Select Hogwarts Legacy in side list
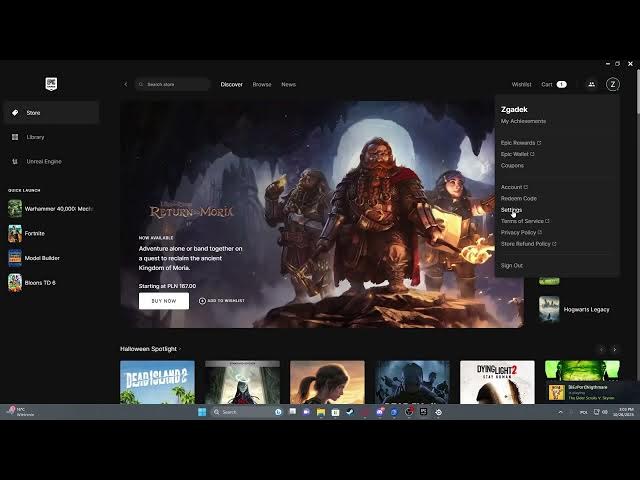This screenshot has height=480, width=640. 576,309
